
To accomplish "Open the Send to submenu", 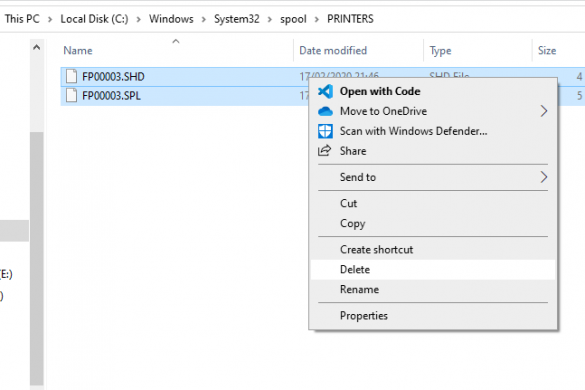I will point(433,177).
